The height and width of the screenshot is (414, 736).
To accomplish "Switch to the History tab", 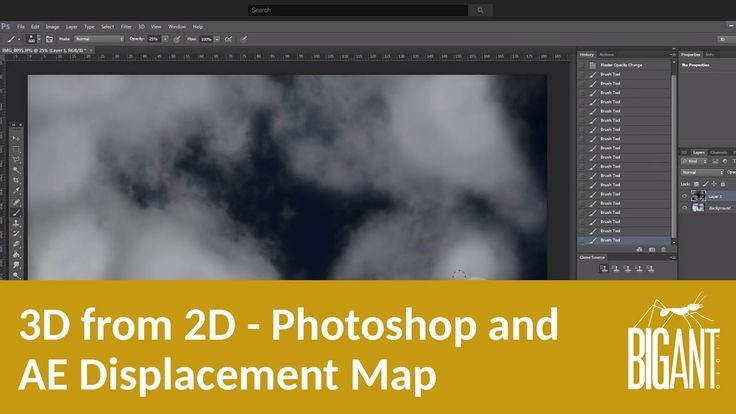I will click(x=587, y=55).
